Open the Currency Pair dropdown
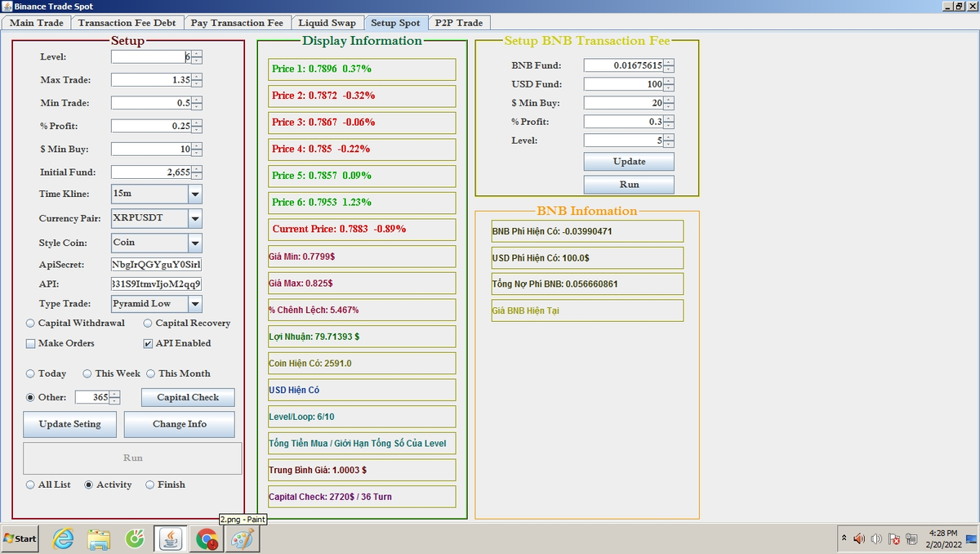Viewport: 980px width, 554px height. pyautogui.click(x=195, y=218)
